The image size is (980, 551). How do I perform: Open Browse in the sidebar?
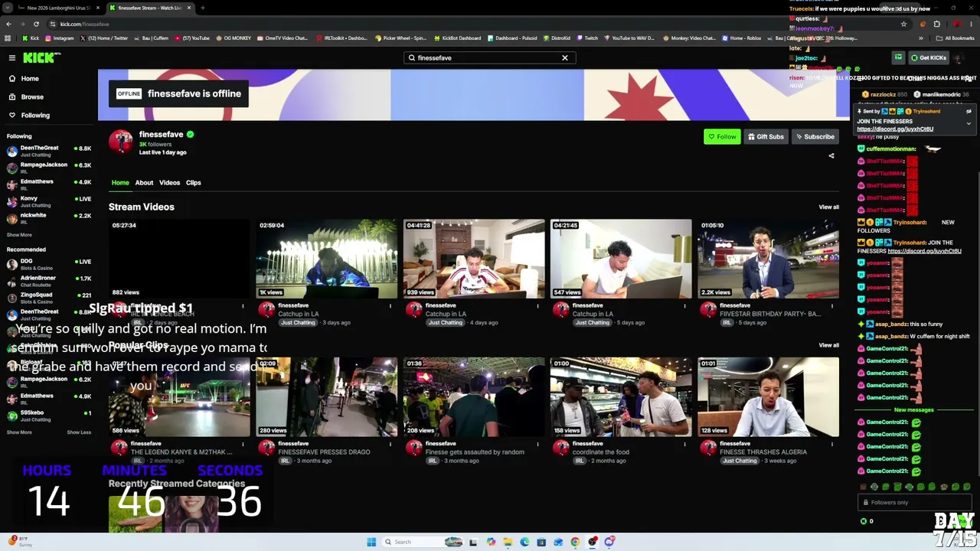coord(32,96)
